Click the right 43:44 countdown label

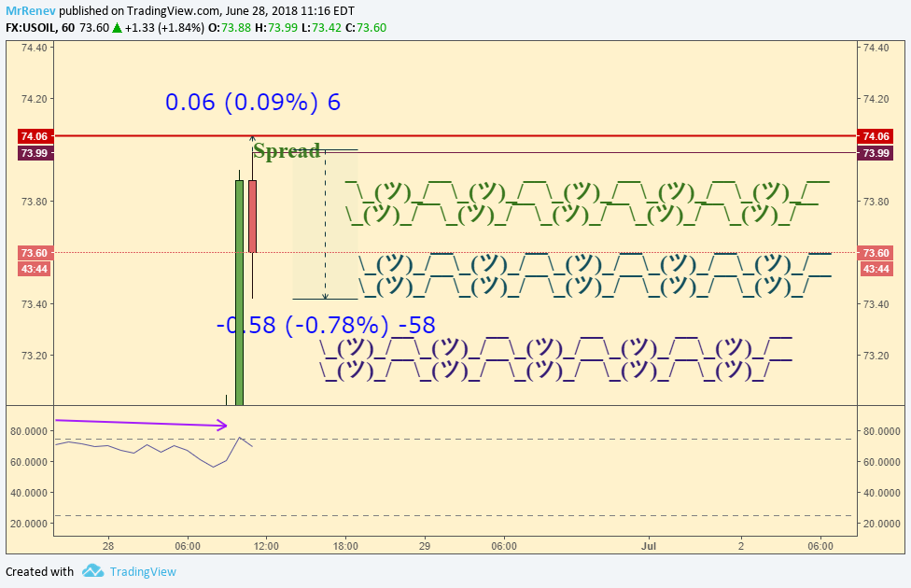tap(876, 269)
